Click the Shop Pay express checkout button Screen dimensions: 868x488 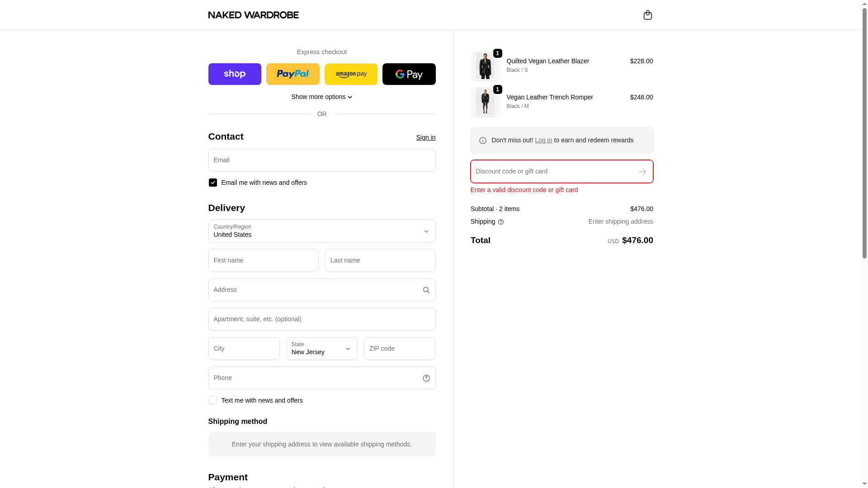235,74
